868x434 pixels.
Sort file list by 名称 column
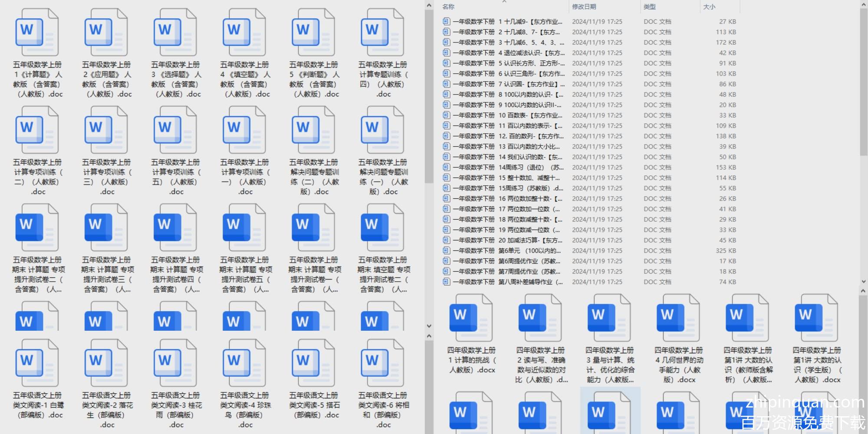[x=448, y=7]
